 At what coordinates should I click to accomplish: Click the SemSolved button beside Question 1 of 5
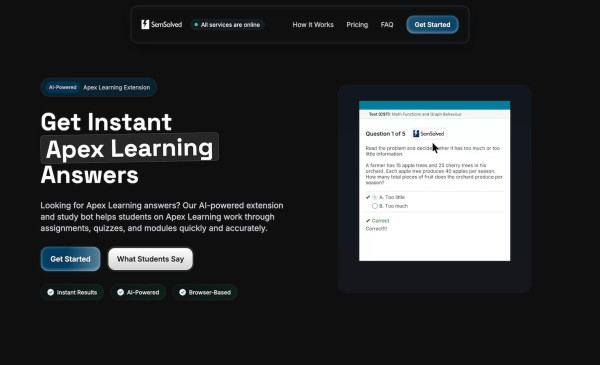(x=429, y=134)
